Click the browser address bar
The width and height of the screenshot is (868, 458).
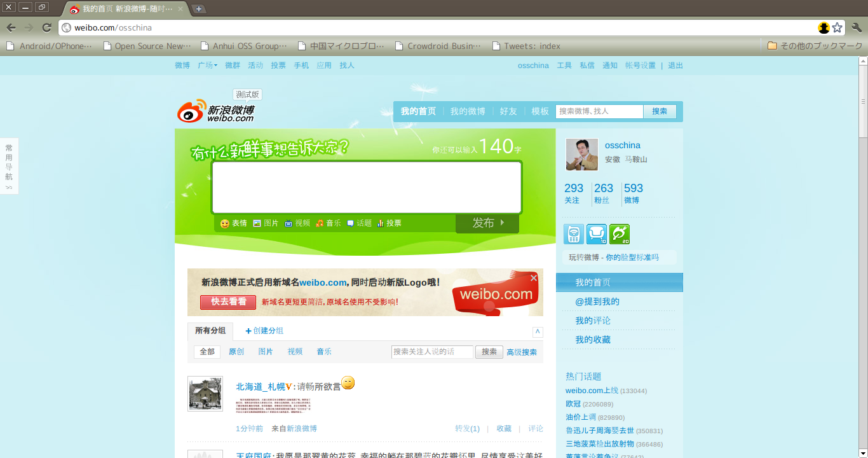438,27
